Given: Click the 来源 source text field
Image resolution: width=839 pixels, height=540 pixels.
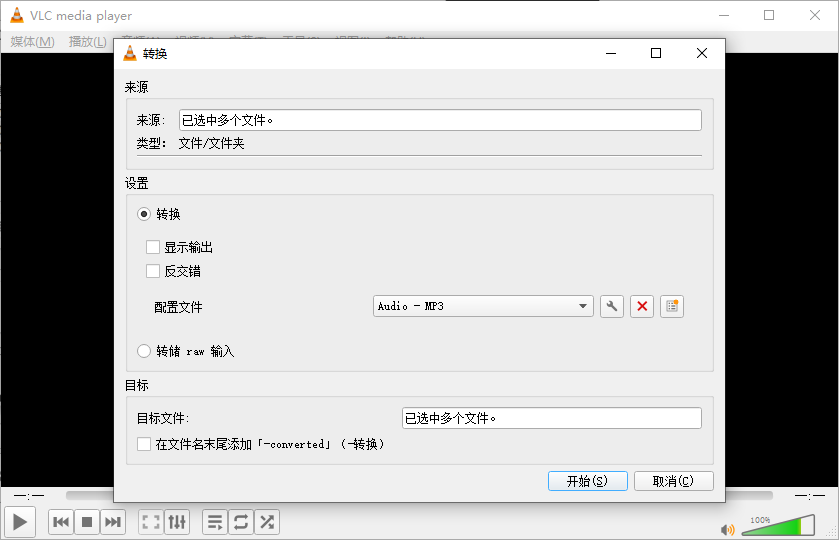Looking at the screenshot, I should pos(440,120).
